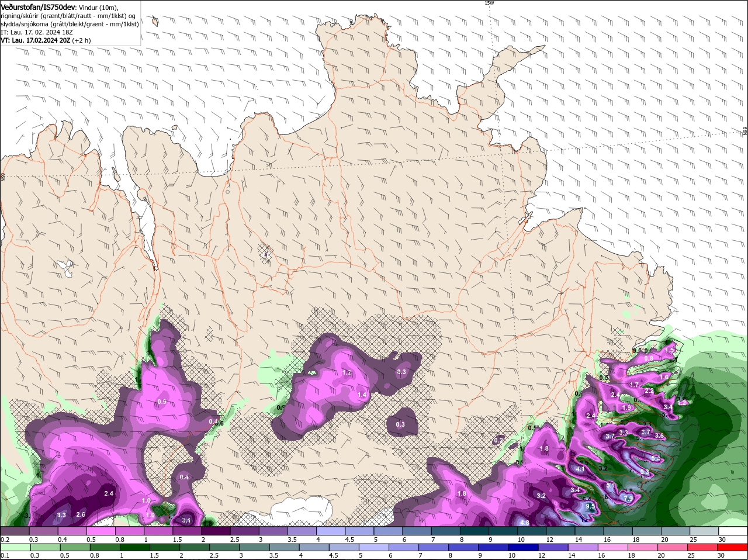Click the 0.9 value in west snow band

(x=162, y=402)
